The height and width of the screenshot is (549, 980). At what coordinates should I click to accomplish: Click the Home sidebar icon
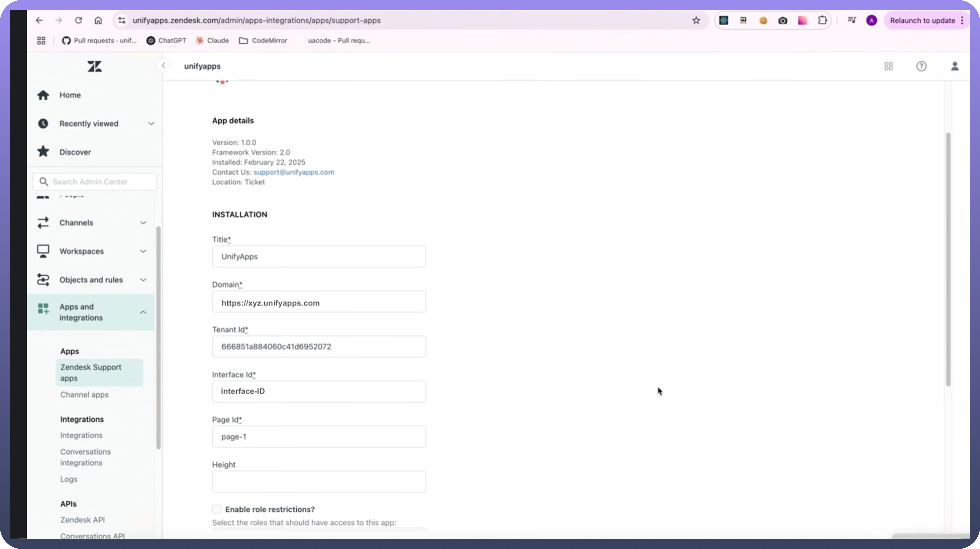pyautogui.click(x=43, y=95)
